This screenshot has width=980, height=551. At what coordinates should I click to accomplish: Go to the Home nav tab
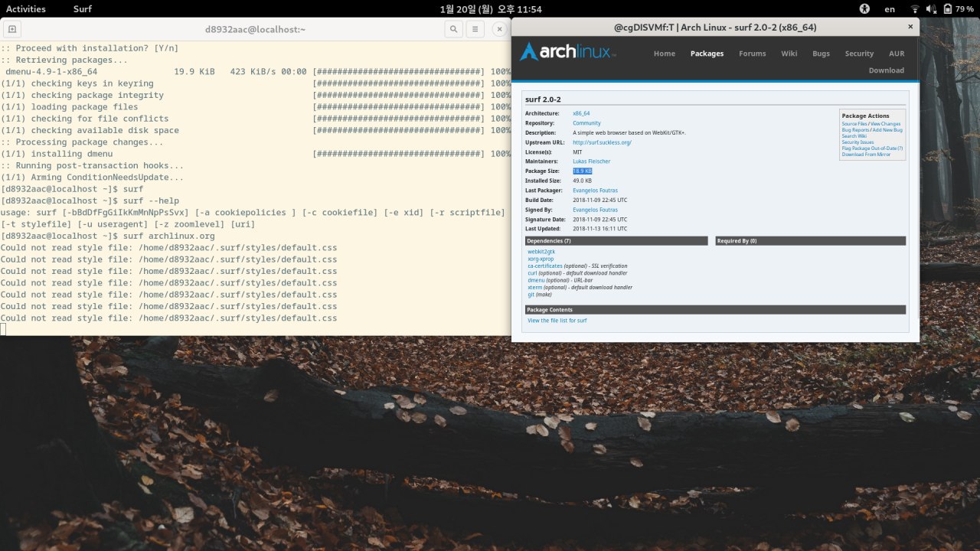point(665,54)
